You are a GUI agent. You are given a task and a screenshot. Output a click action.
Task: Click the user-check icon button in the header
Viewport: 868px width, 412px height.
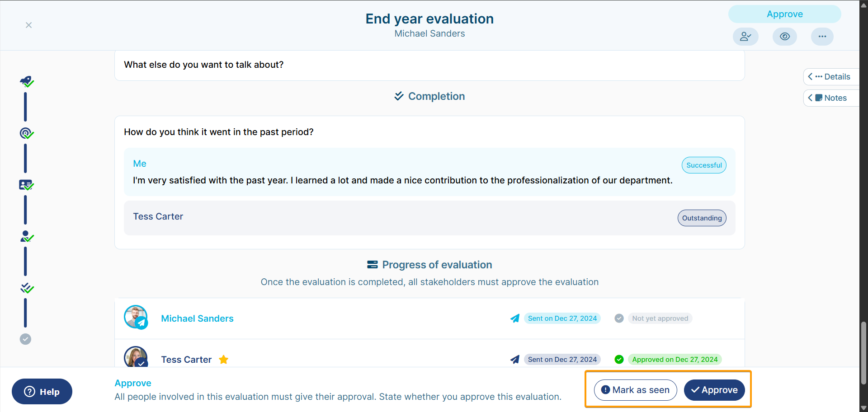(x=745, y=37)
